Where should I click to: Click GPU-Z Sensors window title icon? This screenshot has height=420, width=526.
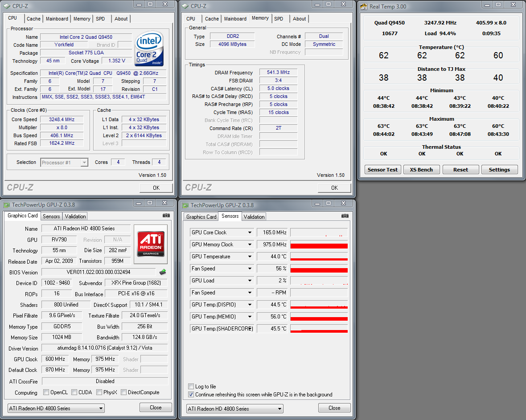pyautogui.click(x=185, y=205)
